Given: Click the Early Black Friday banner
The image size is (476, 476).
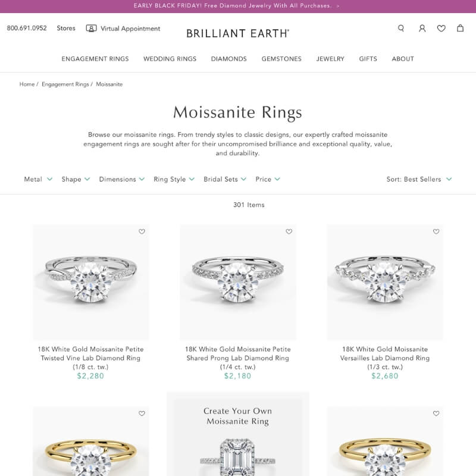Looking at the screenshot, I should 238,6.
